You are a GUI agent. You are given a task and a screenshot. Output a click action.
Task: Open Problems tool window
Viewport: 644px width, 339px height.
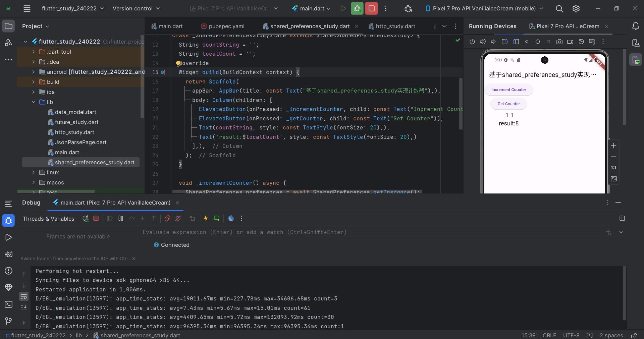click(x=8, y=271)
